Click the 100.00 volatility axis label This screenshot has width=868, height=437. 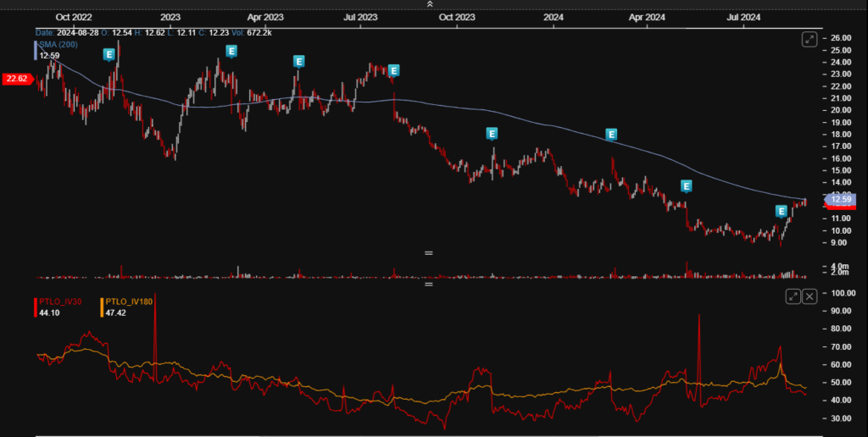[843, 293]
